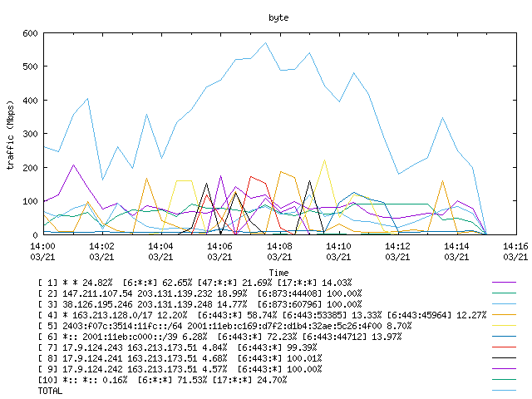Select the y-axis tick value 500
Viewport: 532px width, 399px height.
(30, 66)
